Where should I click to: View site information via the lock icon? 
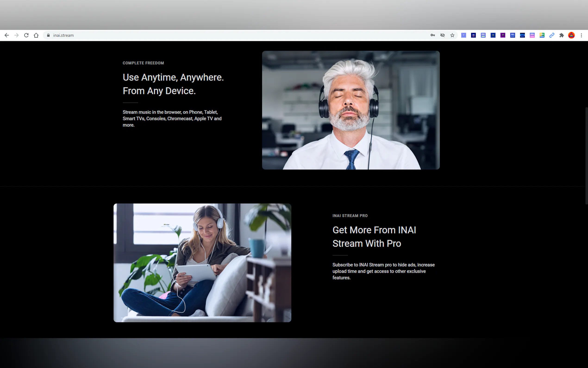coord(48,35)
